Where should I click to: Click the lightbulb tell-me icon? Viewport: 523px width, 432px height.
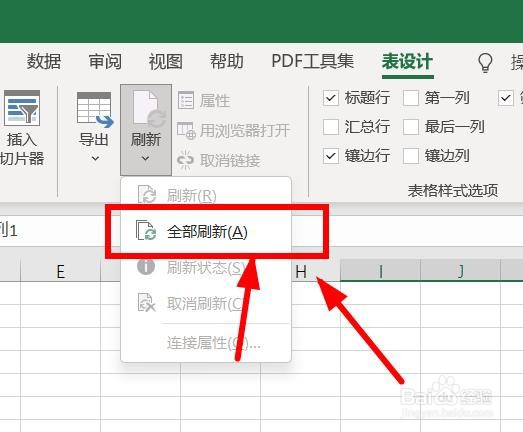(x=485, y=62)
